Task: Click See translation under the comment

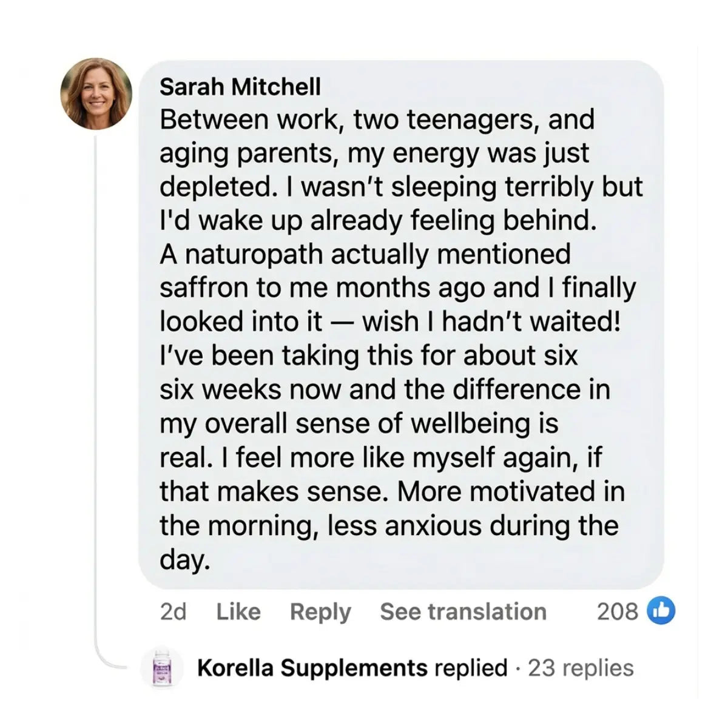Action: [x=463, y=612]
